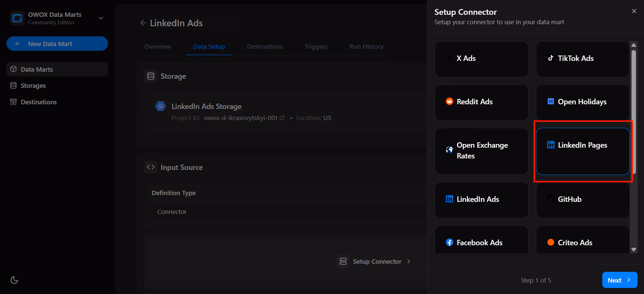The height and width of the screenshot is (294, 644).
Task: Click the sidebar Destinations icon
Action: [x=13, y=102]
